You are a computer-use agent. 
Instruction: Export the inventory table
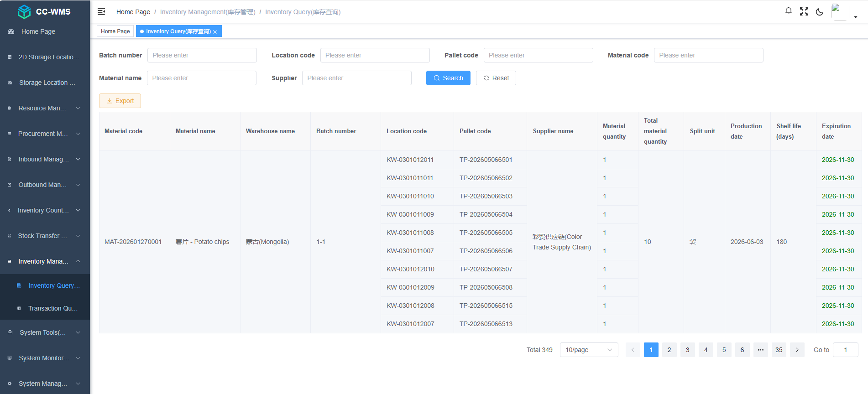pos(120,101)
